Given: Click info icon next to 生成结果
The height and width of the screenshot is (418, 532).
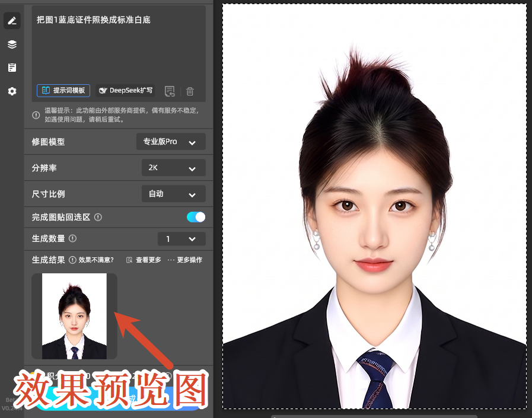Looking at the screenshot, I should click(x=72, y=260).
